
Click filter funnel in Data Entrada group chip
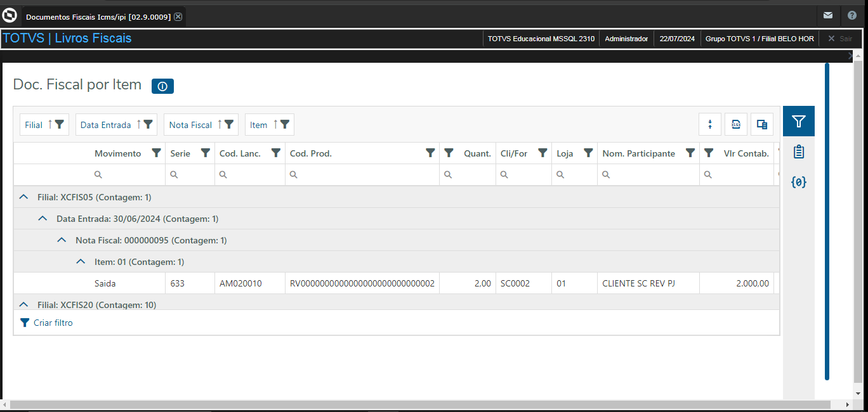point(148,124)
